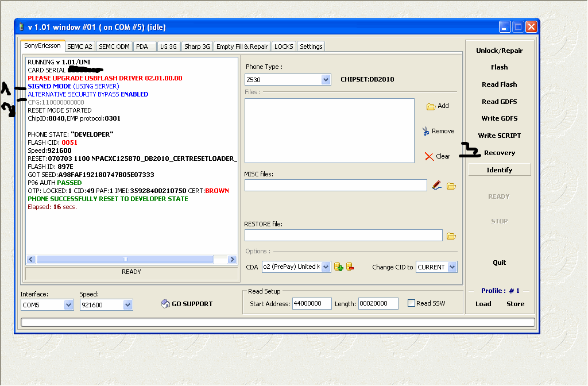Click the P96 AUTH PASSED line
This screenshot has height=386, width=588.
coord(55,183)
